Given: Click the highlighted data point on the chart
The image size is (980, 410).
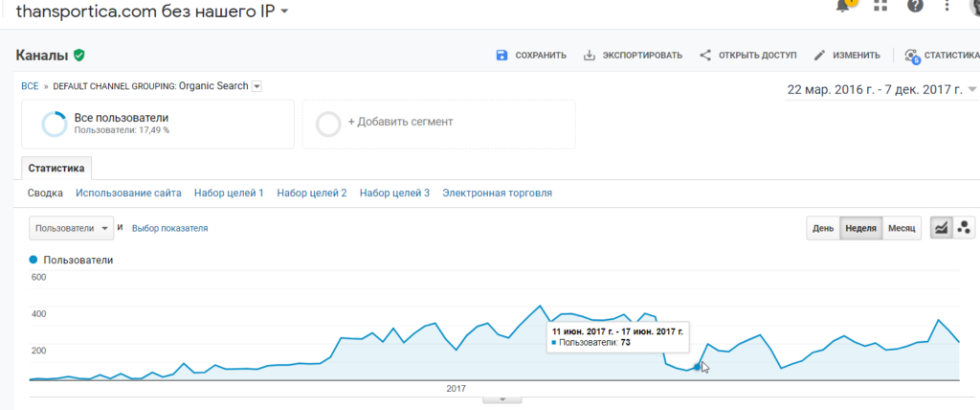Looking at the screenshot, I should click(x=698, y=367).
